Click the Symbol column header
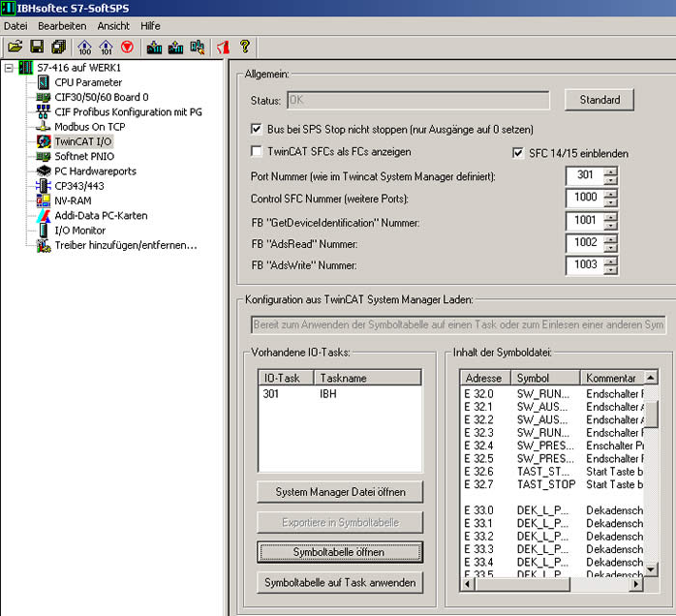Viewport: 676px width, 616px height. 545,378
